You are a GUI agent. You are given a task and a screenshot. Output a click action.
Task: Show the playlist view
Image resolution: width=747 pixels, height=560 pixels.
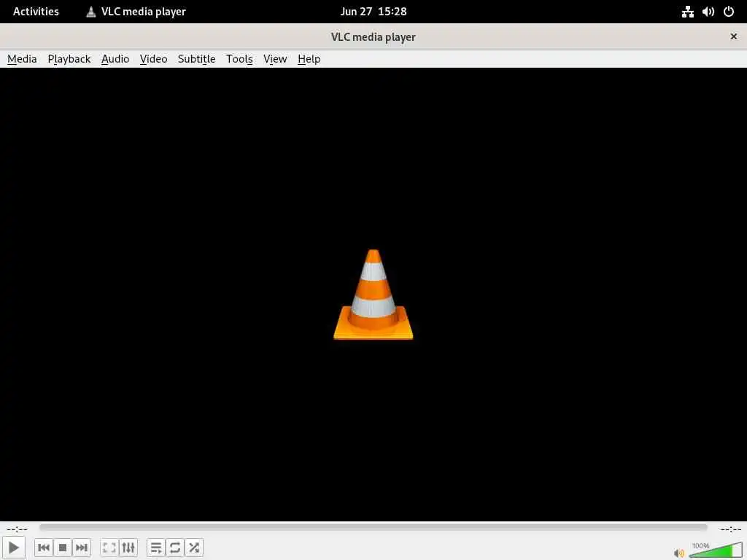156,548
